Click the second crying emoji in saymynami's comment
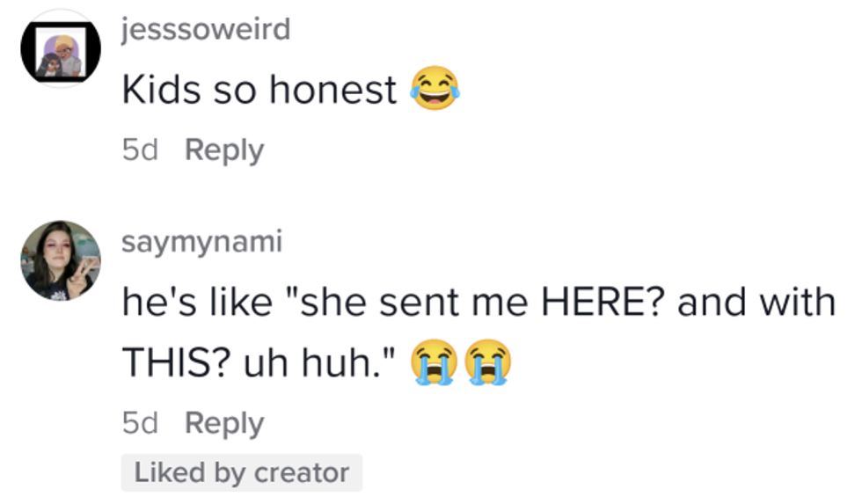Viewport: 862px width, 504px height. pos(489,362)
